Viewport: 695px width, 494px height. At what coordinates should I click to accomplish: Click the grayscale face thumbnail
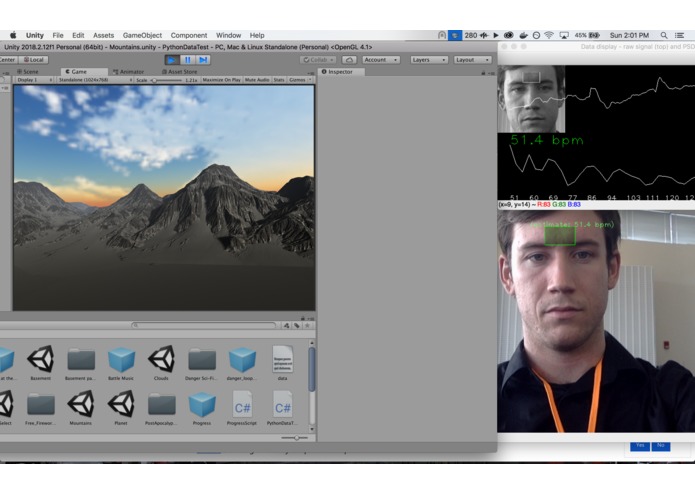coord(531,99)
